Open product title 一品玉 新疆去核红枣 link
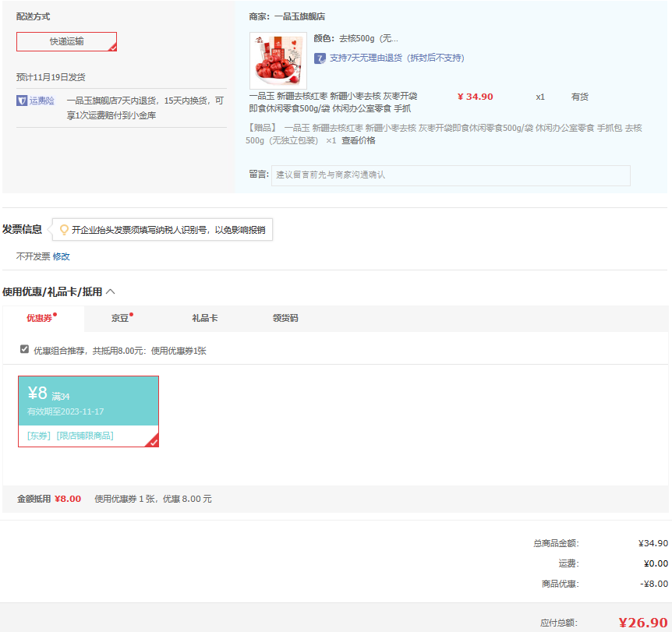This screenshot has width=672, height=632. tap(333, 102)
